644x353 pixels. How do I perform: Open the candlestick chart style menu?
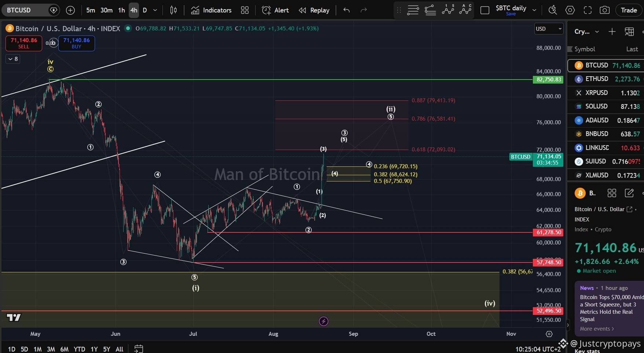[173, 10]
